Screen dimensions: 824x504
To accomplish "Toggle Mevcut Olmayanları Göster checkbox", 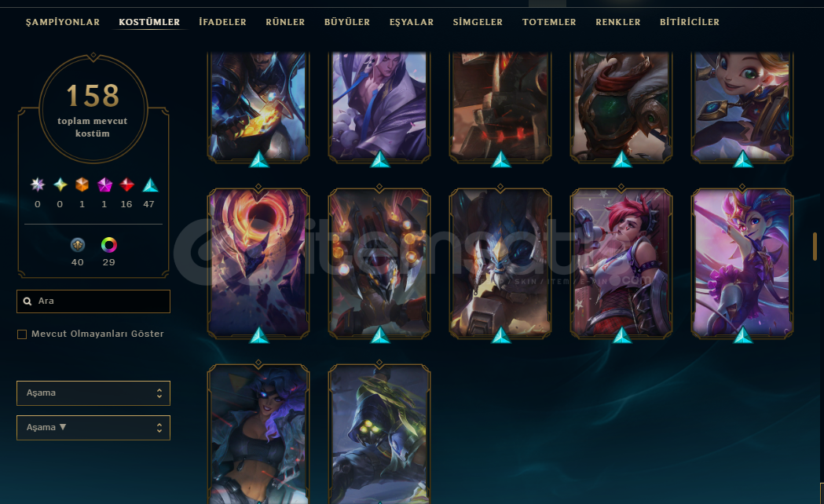I will point(22,334).
